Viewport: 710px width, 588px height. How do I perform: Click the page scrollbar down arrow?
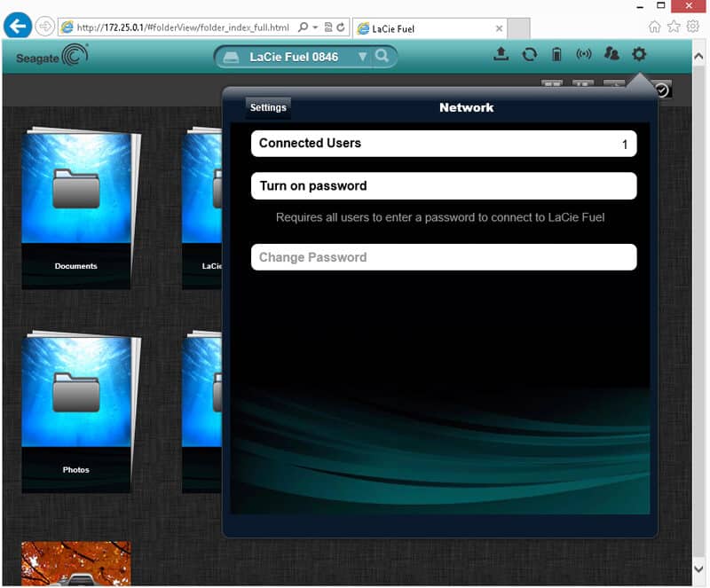point(698,568)
